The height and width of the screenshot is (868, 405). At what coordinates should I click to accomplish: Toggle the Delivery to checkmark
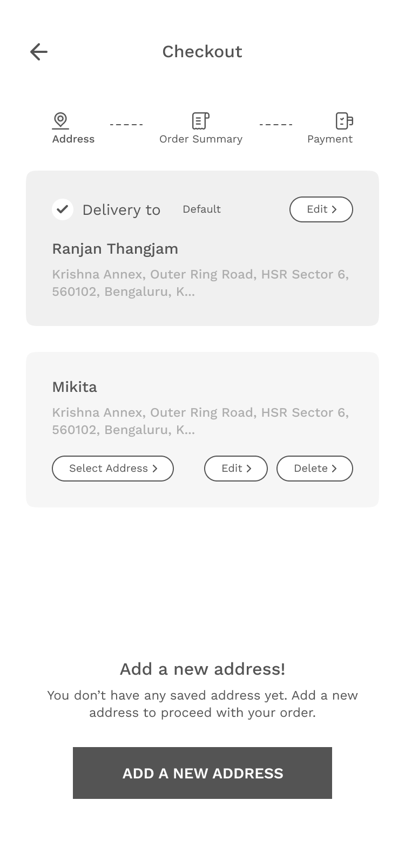tap(63, 209)
